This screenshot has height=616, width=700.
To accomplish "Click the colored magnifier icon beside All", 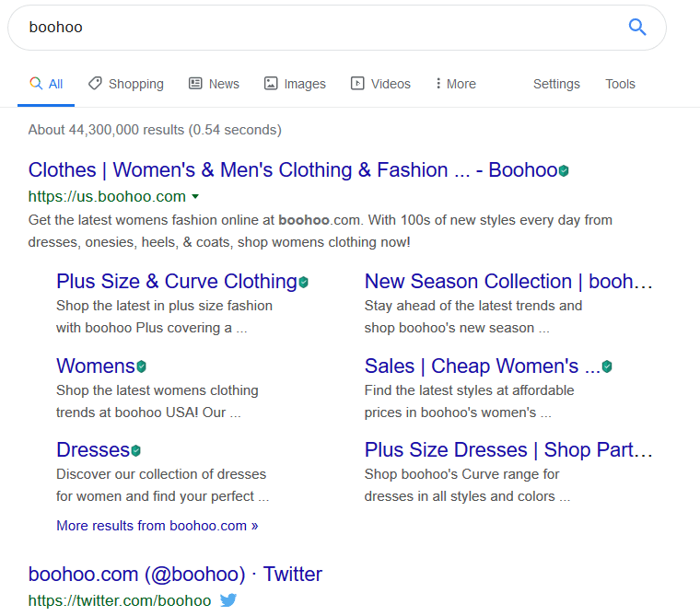I will coord(36,83).
